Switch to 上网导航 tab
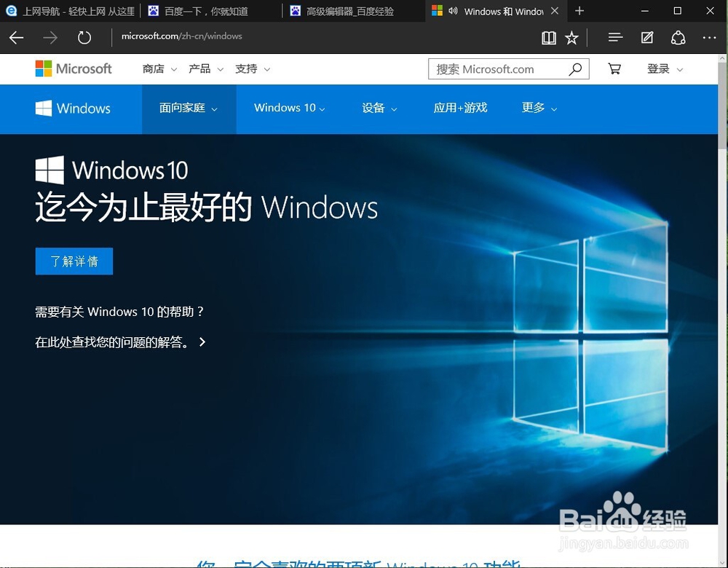The image size is (728, 568). tap(71, 11)
